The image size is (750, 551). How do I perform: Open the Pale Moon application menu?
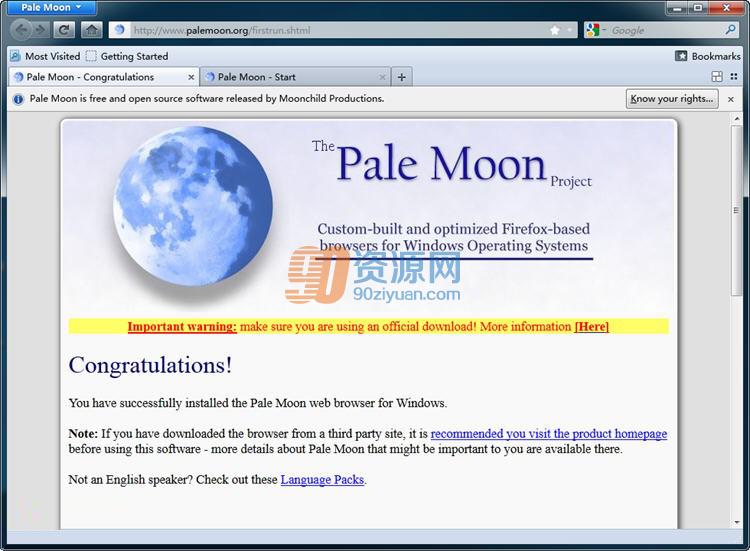(x=50, y=7)
